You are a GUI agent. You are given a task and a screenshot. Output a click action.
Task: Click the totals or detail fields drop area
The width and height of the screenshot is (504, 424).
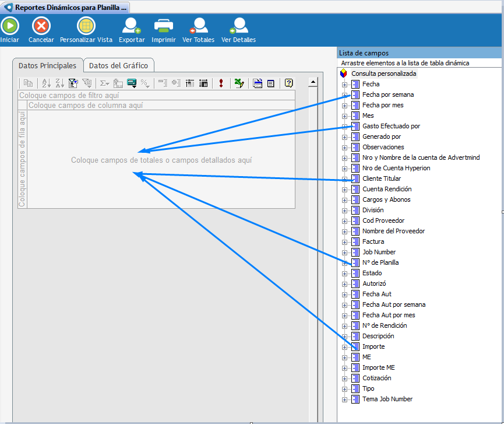(x=161, y=159)
